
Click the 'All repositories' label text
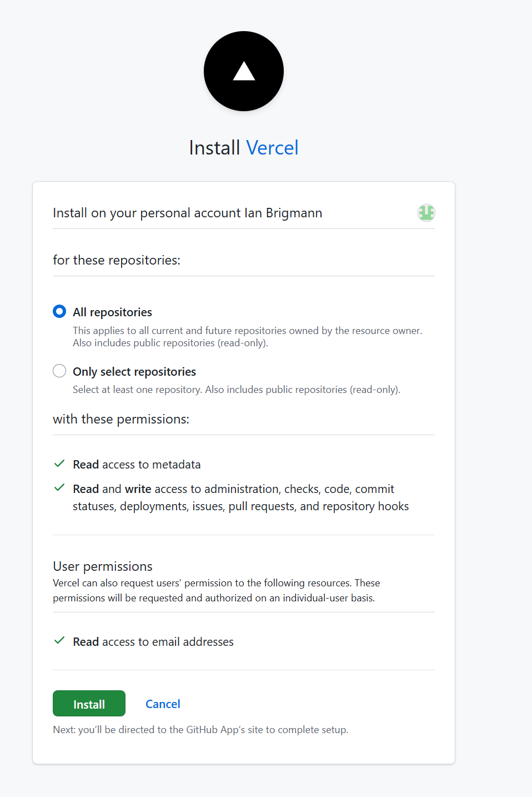[x=112, y=312]
